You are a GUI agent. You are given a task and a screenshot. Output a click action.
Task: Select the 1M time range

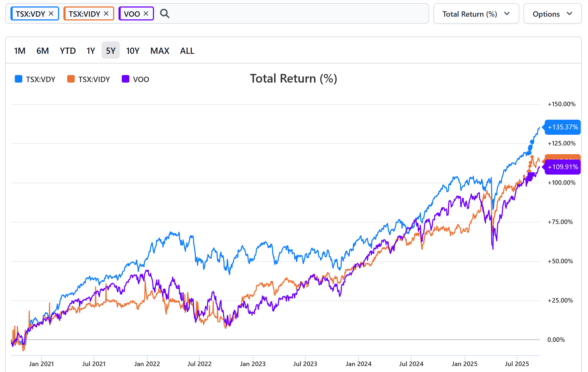pyautogui.click(x=20, y=51)
